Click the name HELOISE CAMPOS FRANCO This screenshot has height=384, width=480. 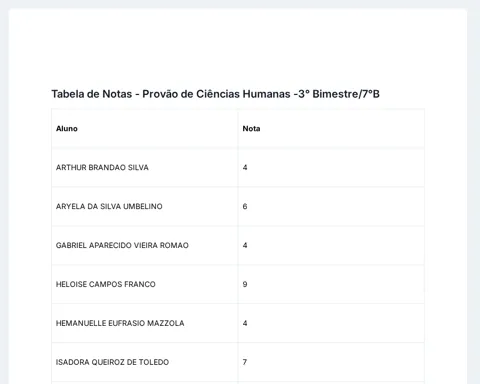coord(106,284)
